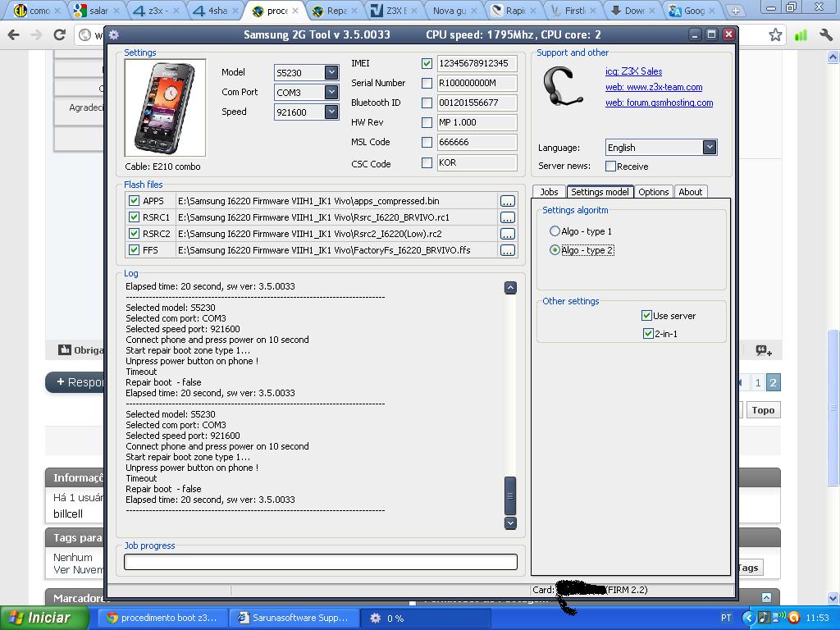The image size is (840, 630).
Task: Click the orange tray icon beside the clock
Action: point(794,618)
